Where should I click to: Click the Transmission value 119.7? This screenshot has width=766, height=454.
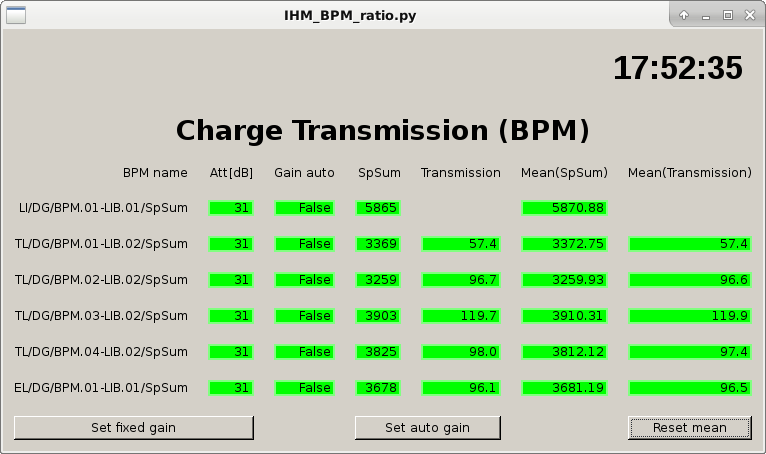coord(461,316)
